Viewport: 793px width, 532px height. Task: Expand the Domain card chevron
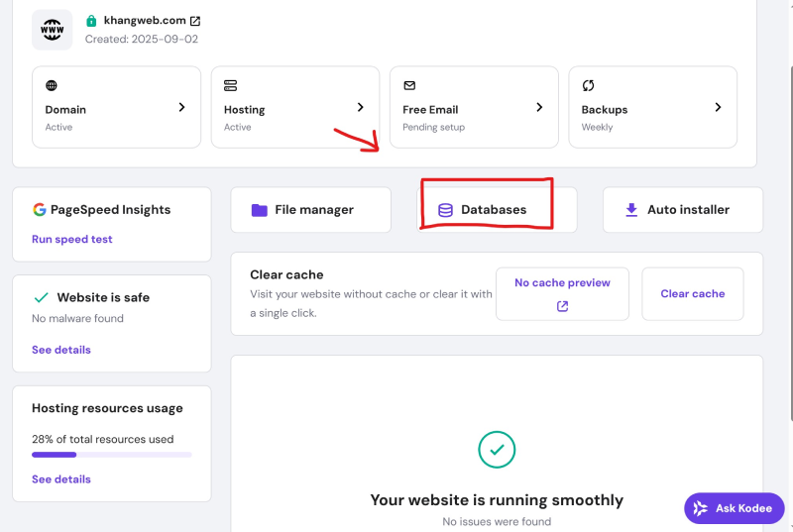point(181,107)
